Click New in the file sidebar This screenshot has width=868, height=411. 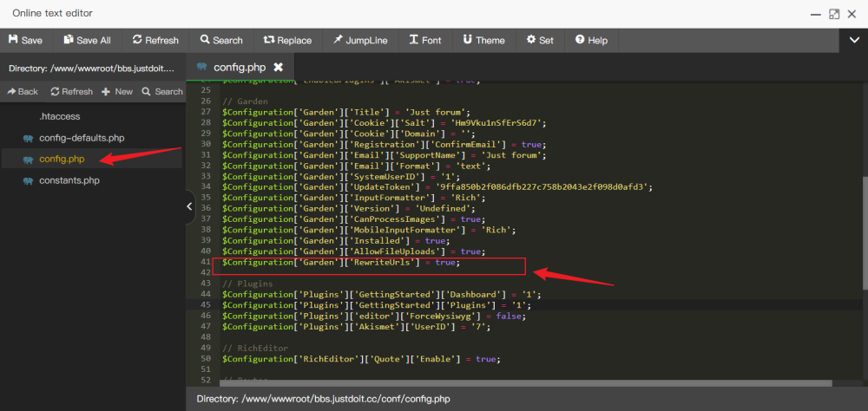point(117,91)
